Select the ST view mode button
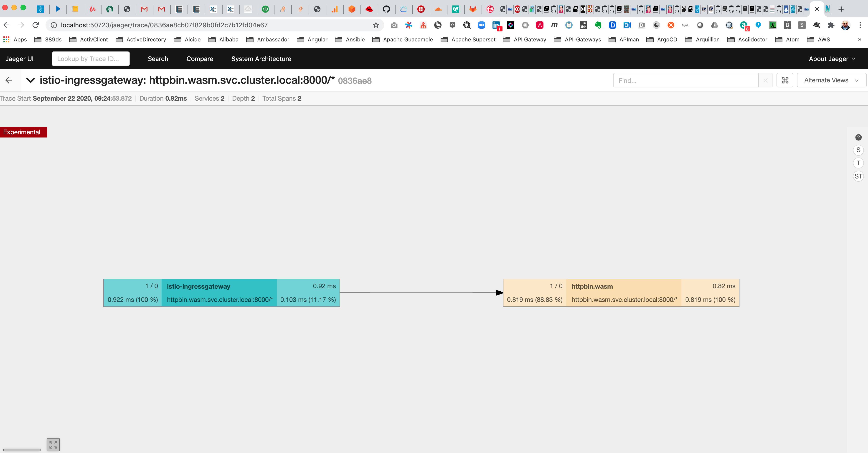 tap(858, 176)
